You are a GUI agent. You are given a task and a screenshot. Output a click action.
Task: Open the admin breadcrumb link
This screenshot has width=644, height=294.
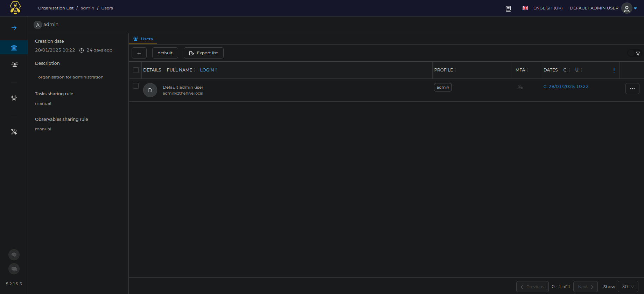click(87, 8)
